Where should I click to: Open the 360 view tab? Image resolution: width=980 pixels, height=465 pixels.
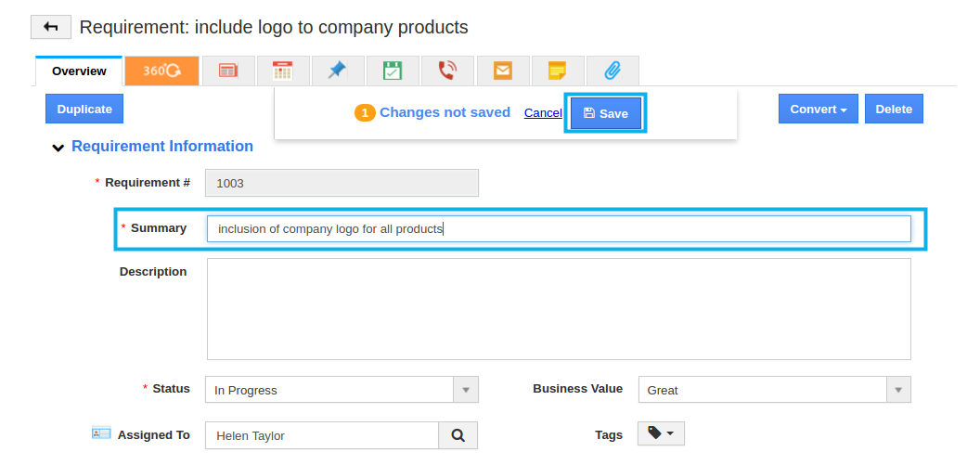point(161,71)
